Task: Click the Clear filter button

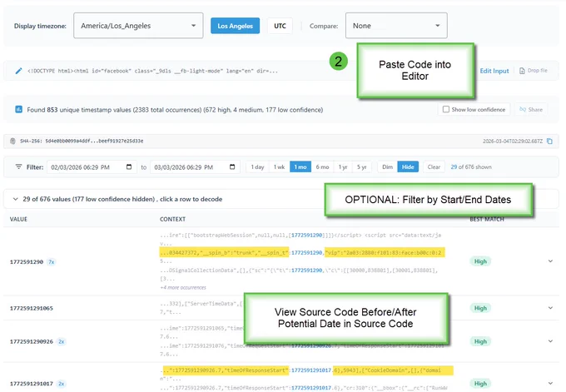Action: [x=434, y=166]
